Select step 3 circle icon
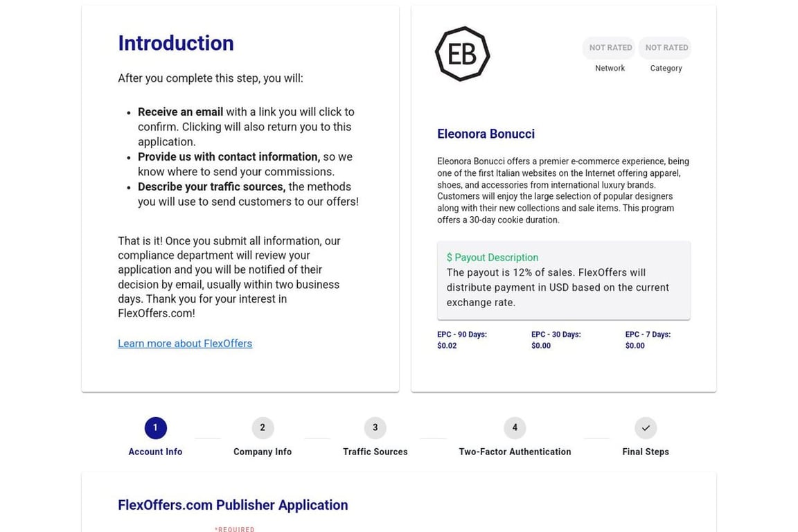The height and width of the screenshot is (532, 798). coord(375,427)
